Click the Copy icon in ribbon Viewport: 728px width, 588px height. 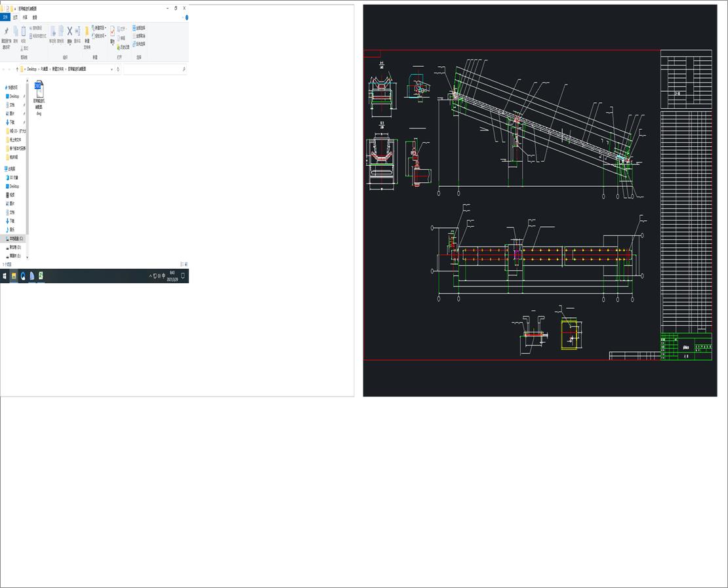tap(15, 31)
